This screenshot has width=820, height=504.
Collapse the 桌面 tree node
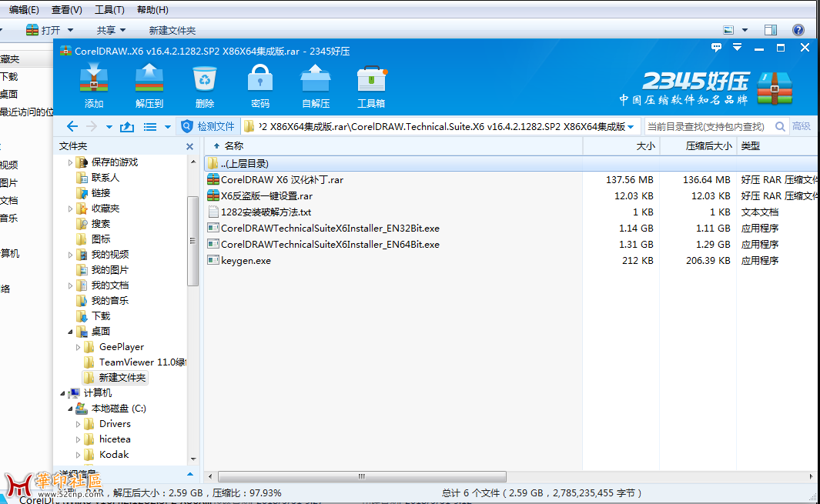[71, 332]
